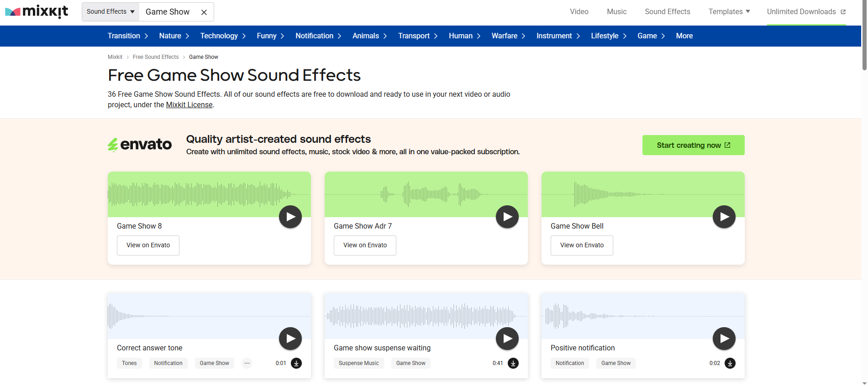The height and width of the screenshot is (386, 868).
Task: Expand the Transition category menu
Action: tap(128, 36)
